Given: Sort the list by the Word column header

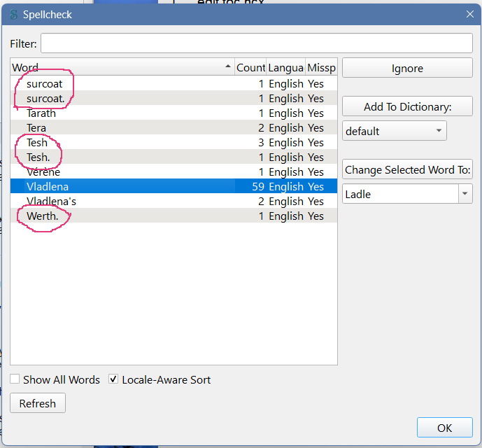Looking at the screenshot, I should tap(119, 68).
